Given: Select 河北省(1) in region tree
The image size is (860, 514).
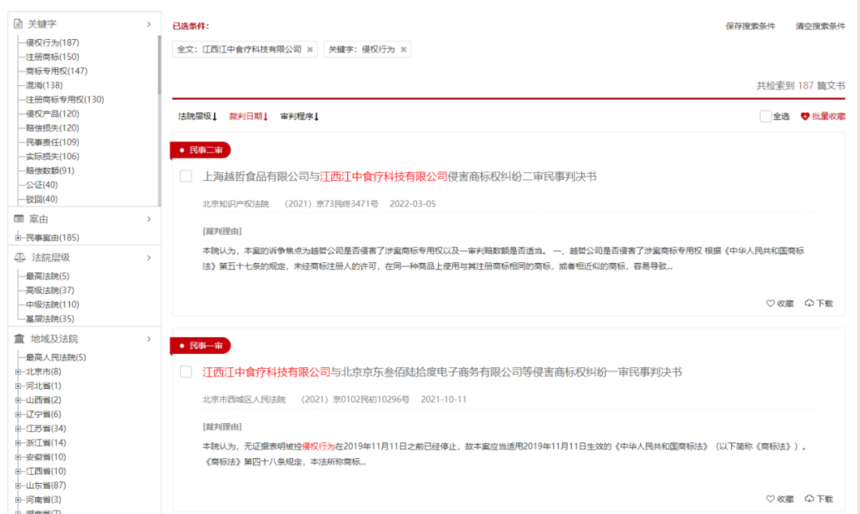Looking at the screenshot, I should pos(44,386).
